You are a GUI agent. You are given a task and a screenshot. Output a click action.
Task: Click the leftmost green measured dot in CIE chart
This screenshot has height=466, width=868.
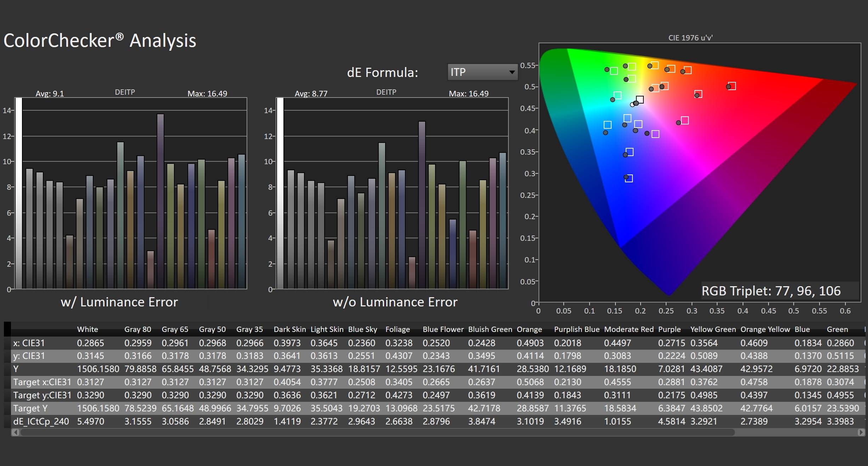click(607, 70)
